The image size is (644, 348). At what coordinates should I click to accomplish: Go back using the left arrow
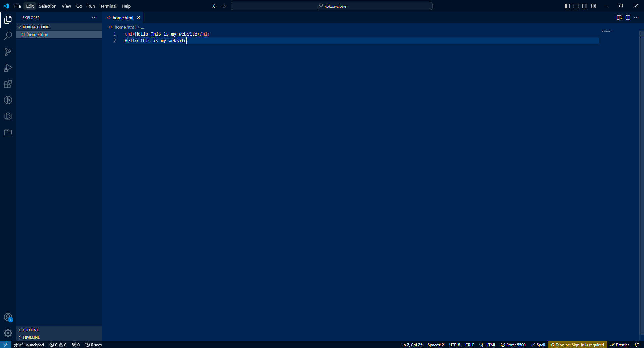point(215,6)
